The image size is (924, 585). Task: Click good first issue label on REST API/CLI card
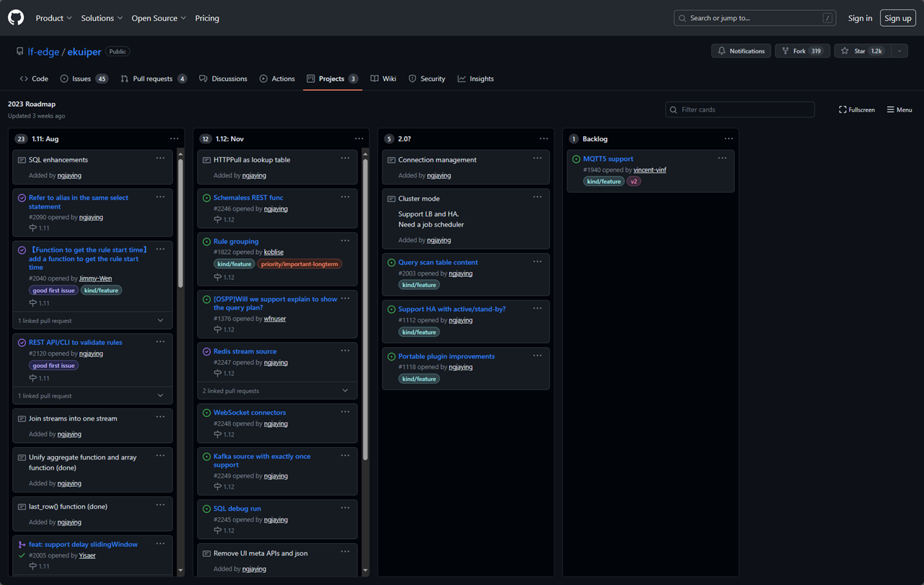click(53, 366)
